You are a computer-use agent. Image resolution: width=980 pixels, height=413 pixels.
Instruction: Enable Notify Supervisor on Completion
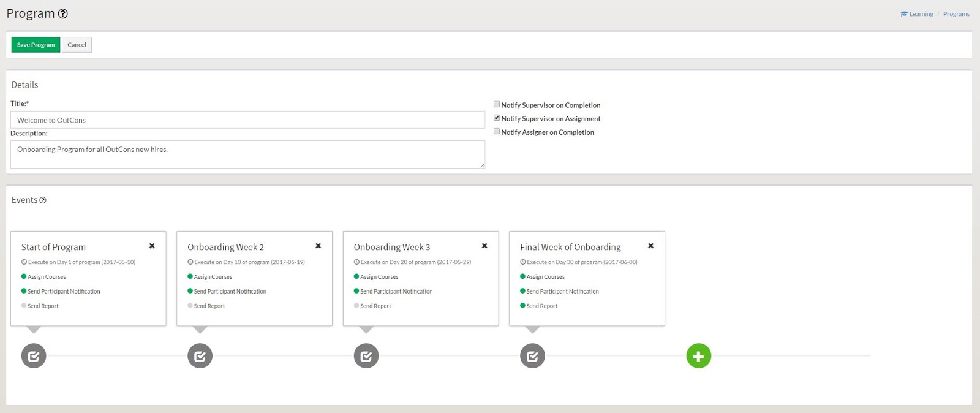click(x=497, y=105)
